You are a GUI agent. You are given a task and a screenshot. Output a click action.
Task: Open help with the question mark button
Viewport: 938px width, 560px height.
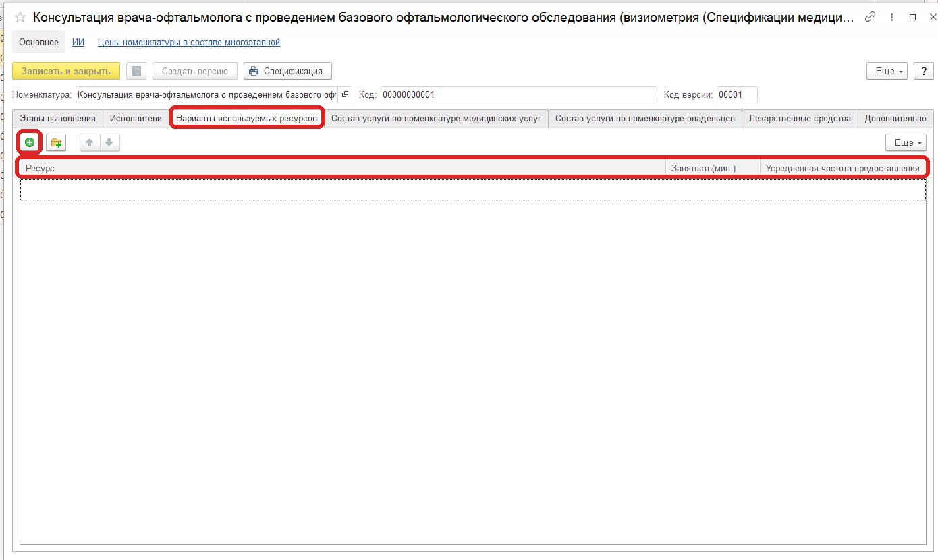click(923, 71)
